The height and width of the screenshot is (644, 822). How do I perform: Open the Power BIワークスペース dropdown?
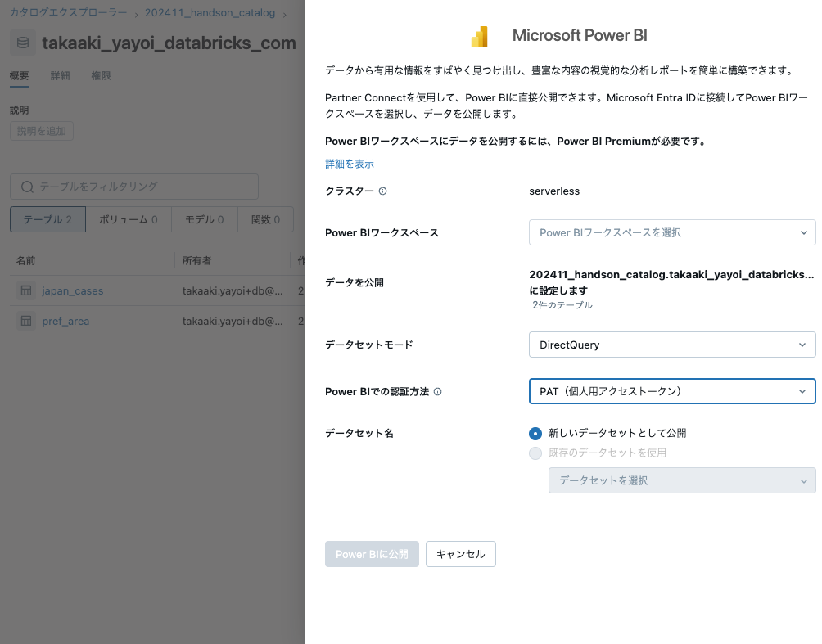[x=671, y=232]
